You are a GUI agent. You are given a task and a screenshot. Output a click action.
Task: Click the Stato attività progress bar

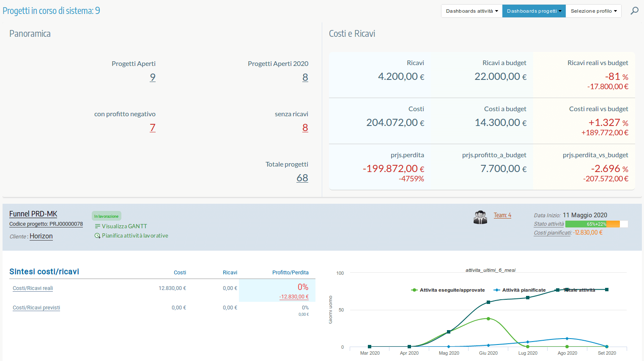595,224
